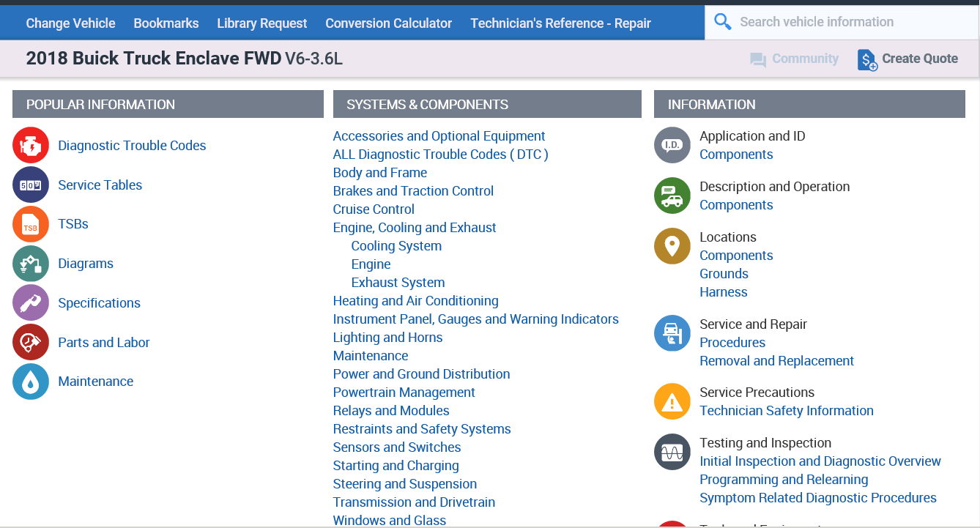
Task: Open the Testing and Inspection waveform icon
Action: pyautogui.click(x=672, y=452)
